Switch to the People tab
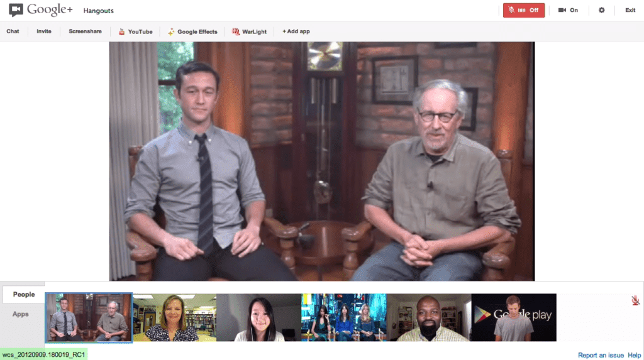The image size is (644, 360). (24, 294)
